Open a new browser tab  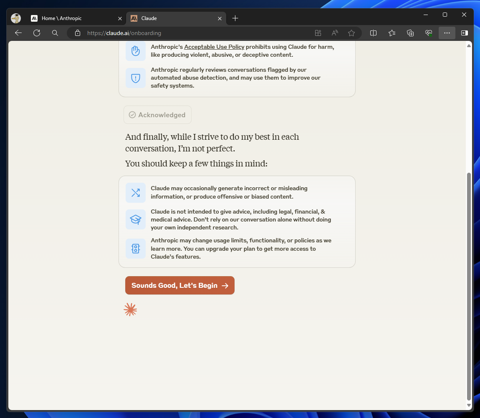pos(235,18)
